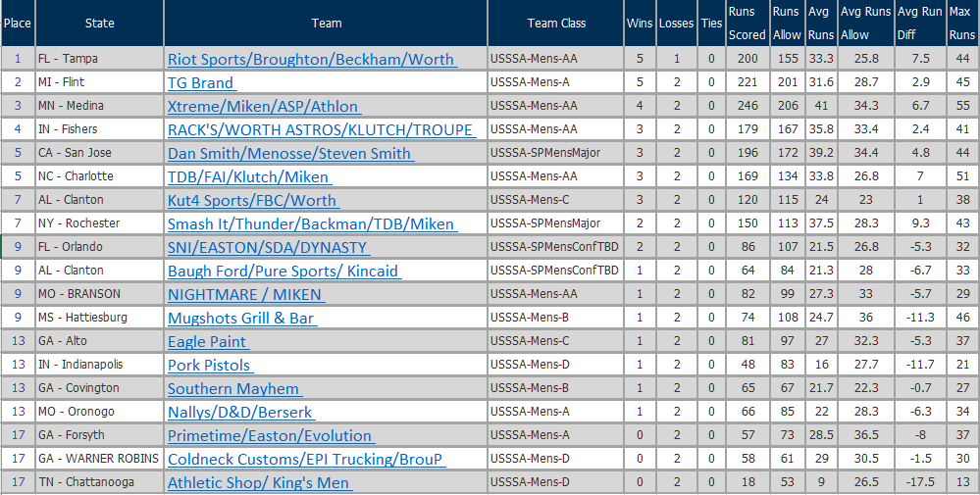The image size is (980, 495).
Task: Open Dan Smith/Menosse/Steven Smith link
Action: [x=290, y=154]
